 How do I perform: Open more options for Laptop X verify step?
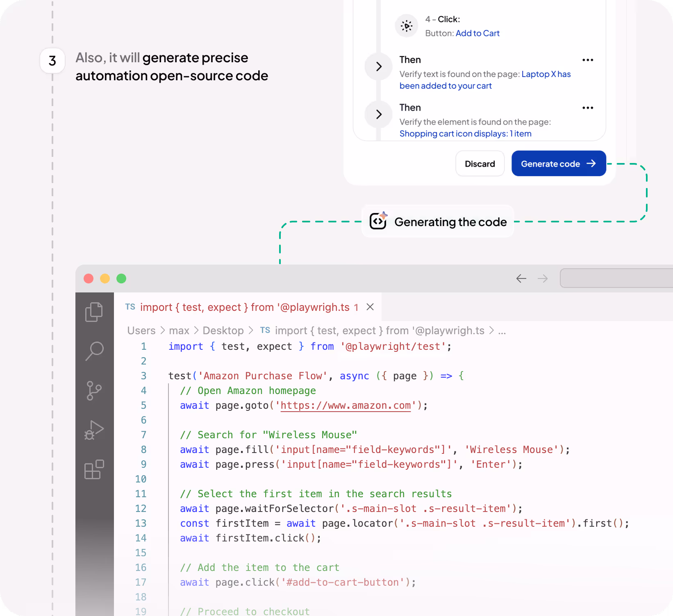tap(588, 60)
